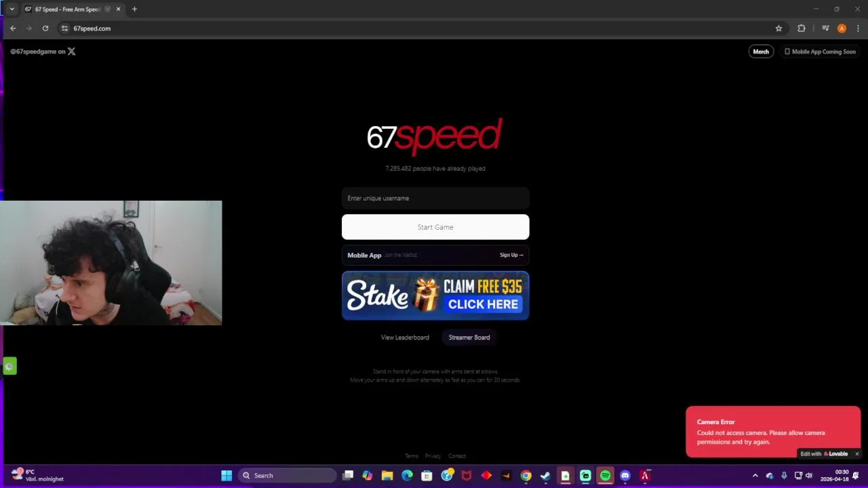The height and width of the screenshot is (488, 868).
Task: Click the green overlay icon near the left edge
Action: pos(9,366)
